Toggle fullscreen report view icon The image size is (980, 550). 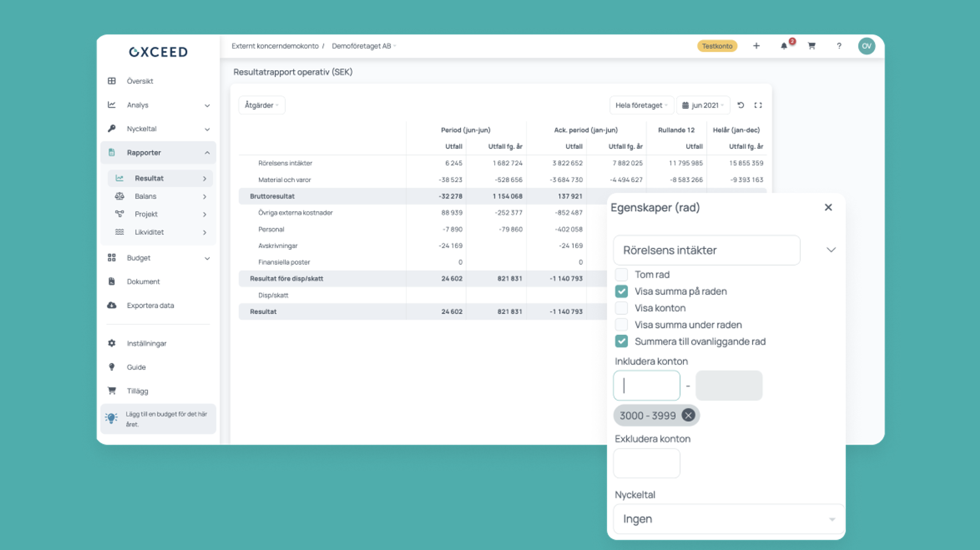coord(758,105)
